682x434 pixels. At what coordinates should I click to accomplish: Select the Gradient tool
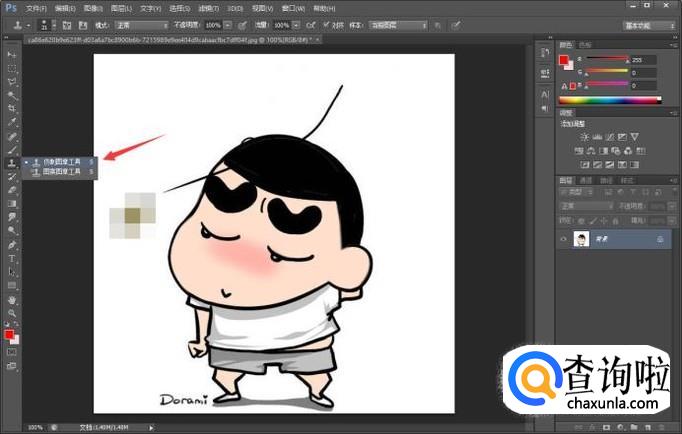12,204
